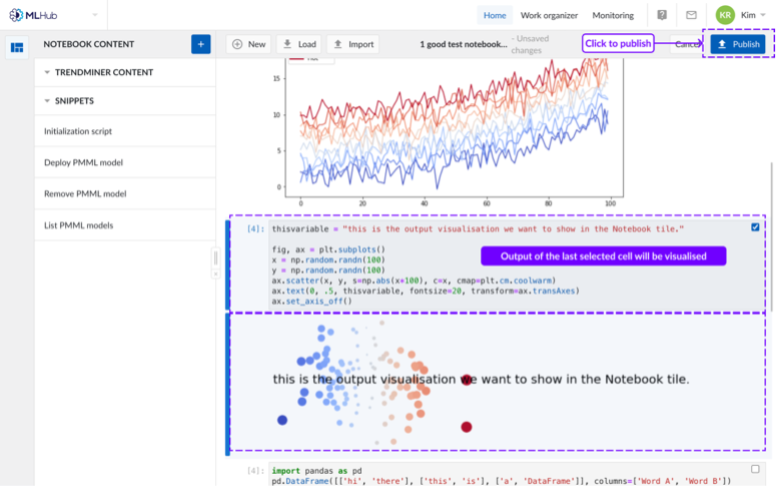Collapse the TrendMiner Content section
Viewport: 779px width, 488px height.
[x=47, y=73]
